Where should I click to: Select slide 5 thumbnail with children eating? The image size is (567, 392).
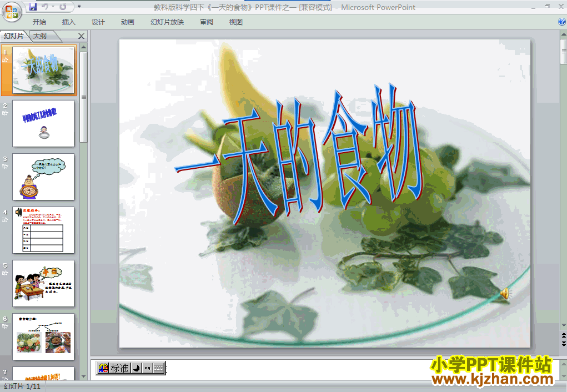(x=43, y=284)
